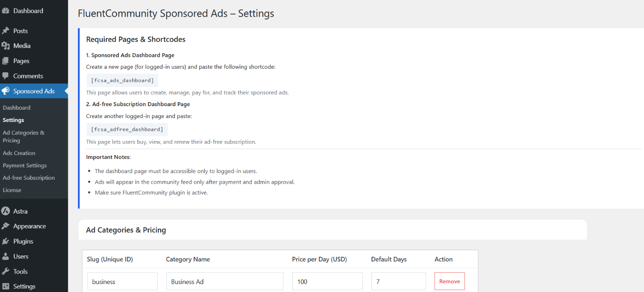This screenshot has height=292, width=644.
Task: Go to Ads Creation submenu
Action: (x=19, y=153)
